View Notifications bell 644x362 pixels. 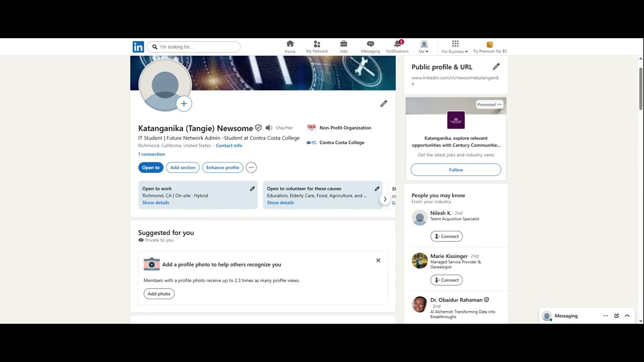397,47
